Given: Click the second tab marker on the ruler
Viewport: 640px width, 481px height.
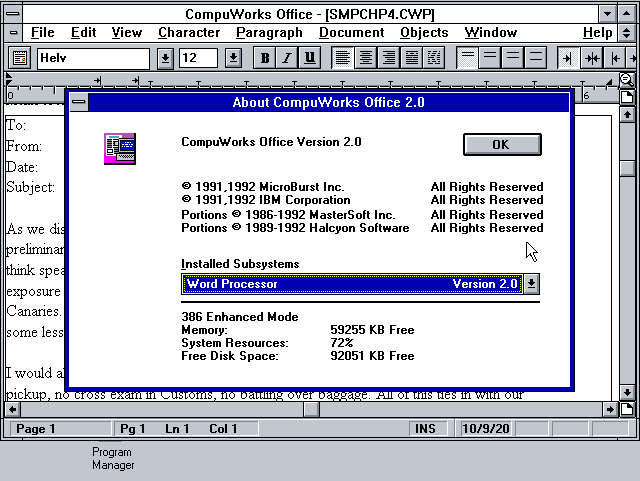Looking at the screenshot, I should (135, 80).
